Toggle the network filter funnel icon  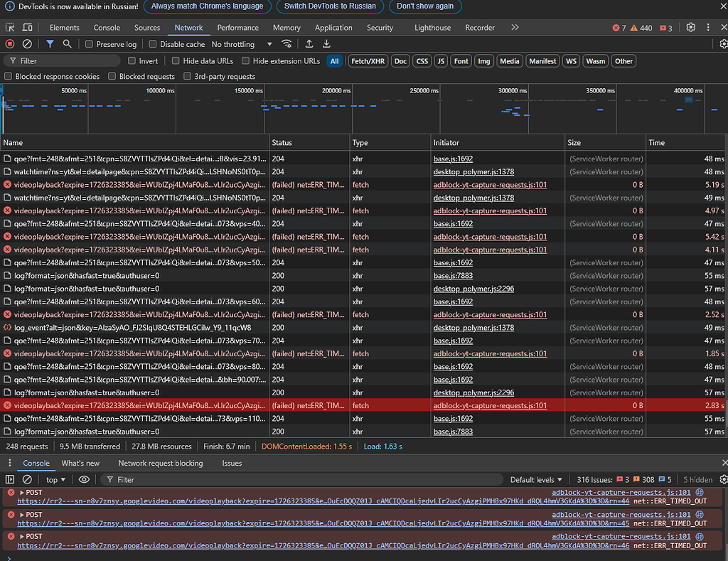(50, 44)
